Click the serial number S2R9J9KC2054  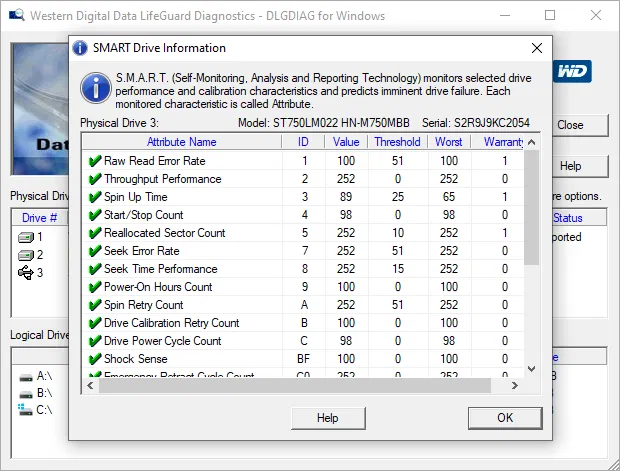point(491,123)
